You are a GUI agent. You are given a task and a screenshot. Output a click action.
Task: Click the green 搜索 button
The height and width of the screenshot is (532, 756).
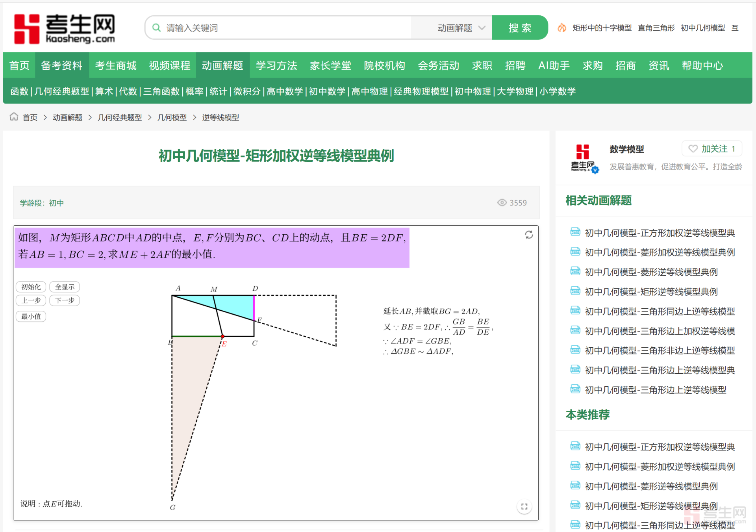point(519,28)
